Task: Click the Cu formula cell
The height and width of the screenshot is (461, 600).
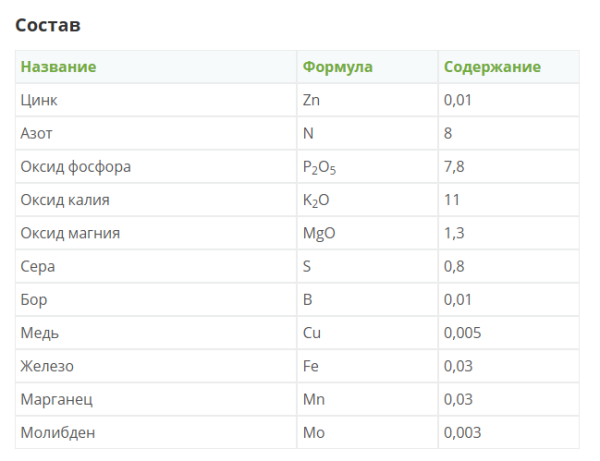Action: click(x=311, y=333)
